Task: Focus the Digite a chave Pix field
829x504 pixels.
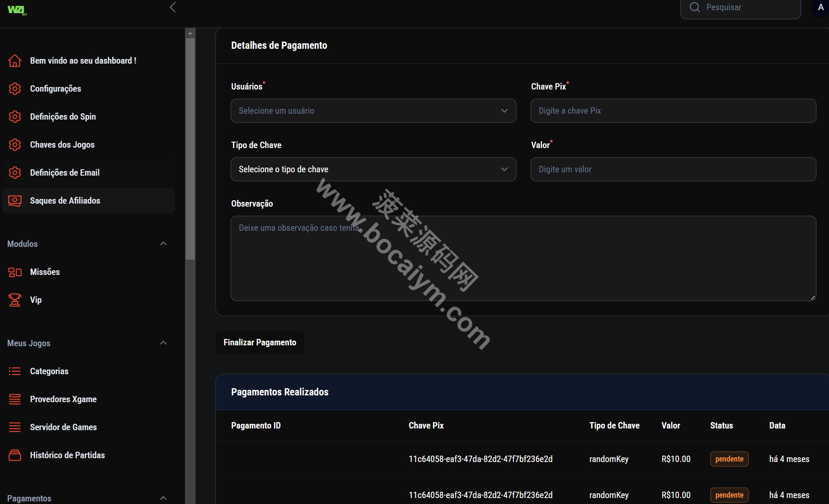Action: pyautogui.click(x=673, y=111)
